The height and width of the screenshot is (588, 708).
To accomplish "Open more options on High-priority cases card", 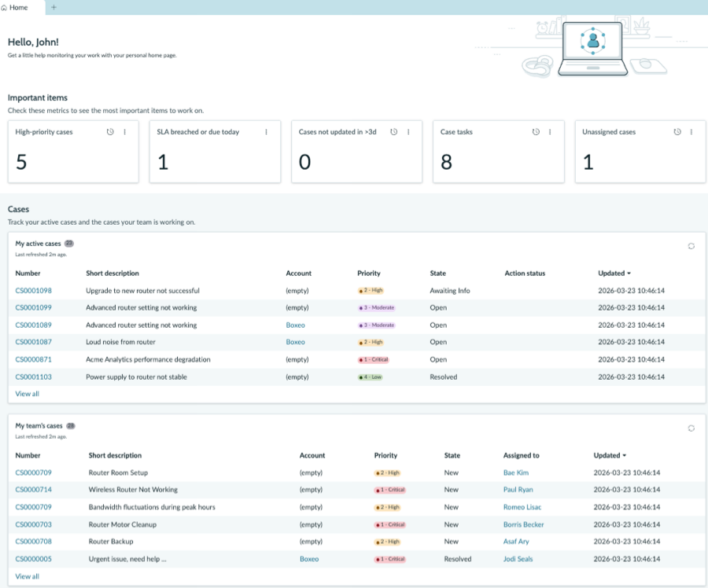I will tap(124, 132).
